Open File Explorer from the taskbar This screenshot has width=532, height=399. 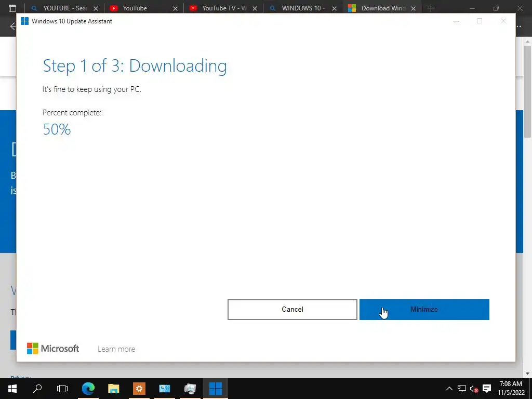pos(114,389)
